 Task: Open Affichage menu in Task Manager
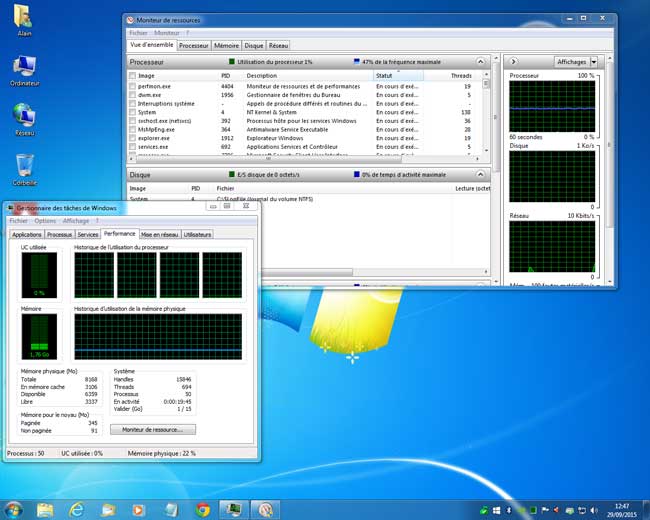coord(76,221)
